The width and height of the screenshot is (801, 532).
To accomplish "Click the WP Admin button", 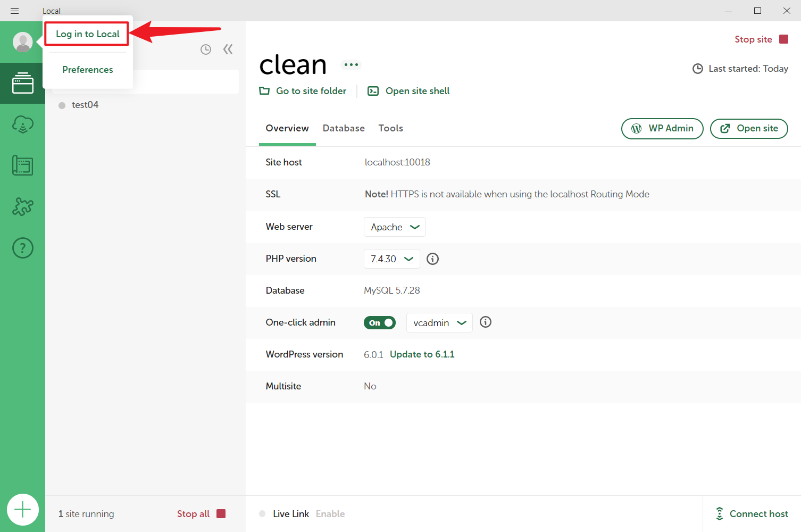I will pyautogui.click(x=662, y=129).
